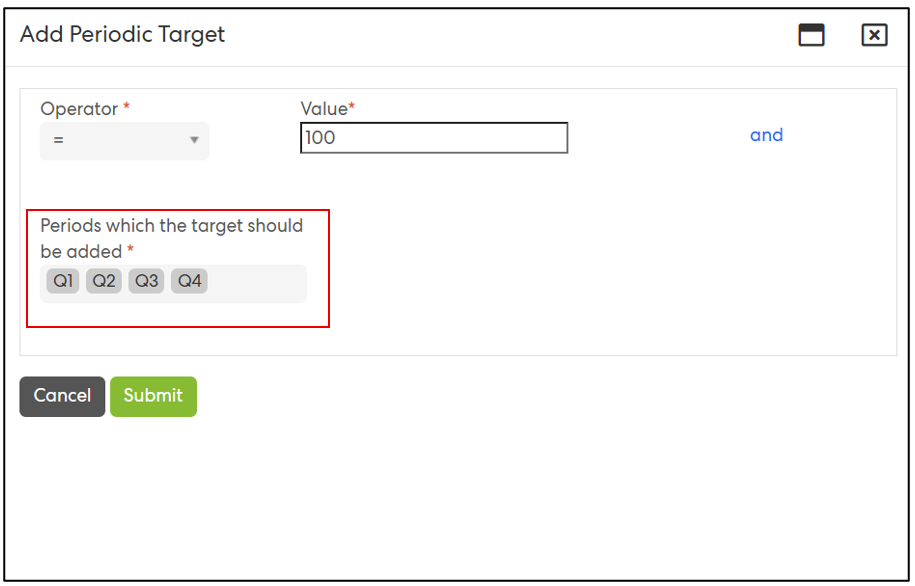The width and height of the screenshot is (915, 586).
Task: Focus the Value input field containing 100
Action: [x=433, y=138]
